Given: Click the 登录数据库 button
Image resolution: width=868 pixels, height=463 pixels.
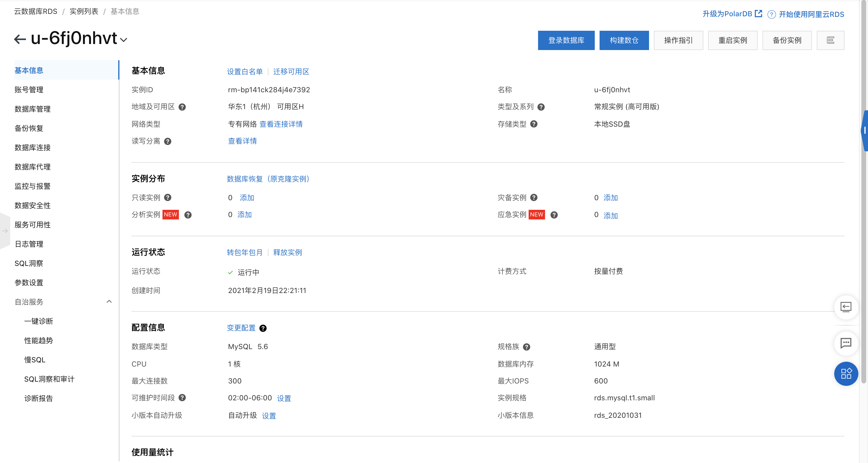Looking at the screenshot, I should pos(566,40).
